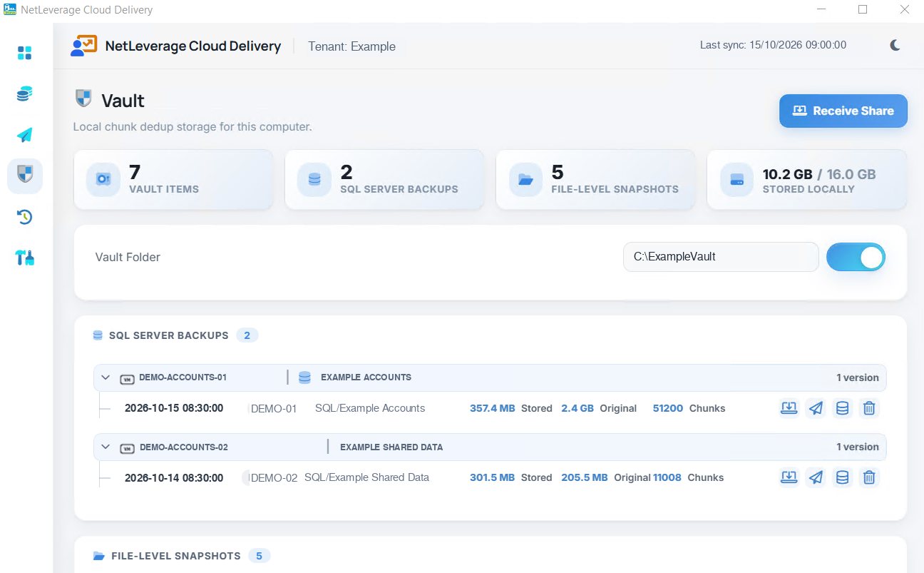Toggle the Vault Folder switch

click(856, 257)
